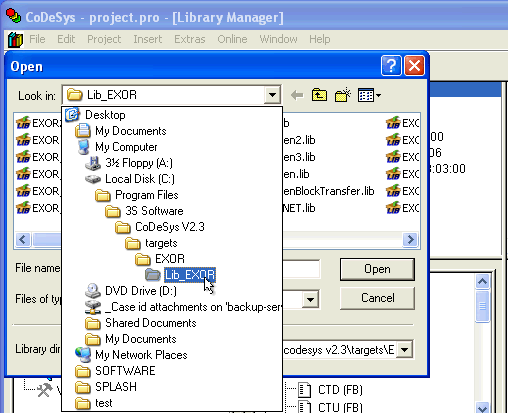Open the Insert menu
The height and width of the screenshot is (413, 508).
(148, 39)
